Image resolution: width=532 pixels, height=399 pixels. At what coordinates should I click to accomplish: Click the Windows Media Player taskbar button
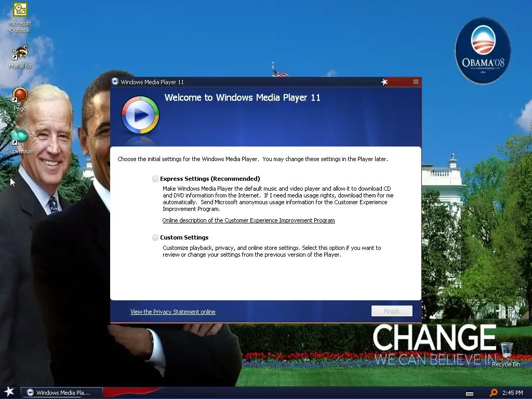point(62,393)
